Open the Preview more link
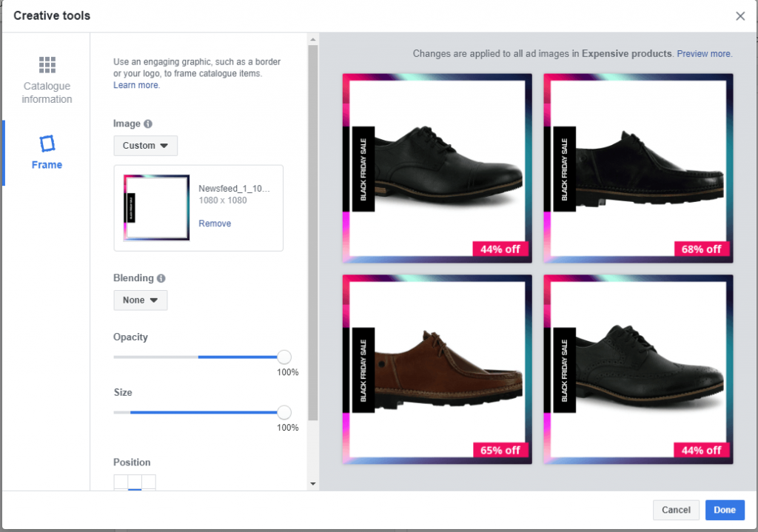Screen dimensions: 758x532 point(704,54)
